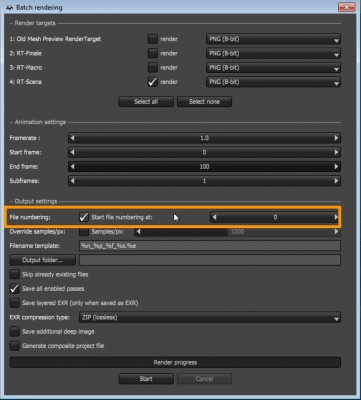Click the Filename template field
The height and width of the screenshot is (400, 361).
(x=210, y=246)
